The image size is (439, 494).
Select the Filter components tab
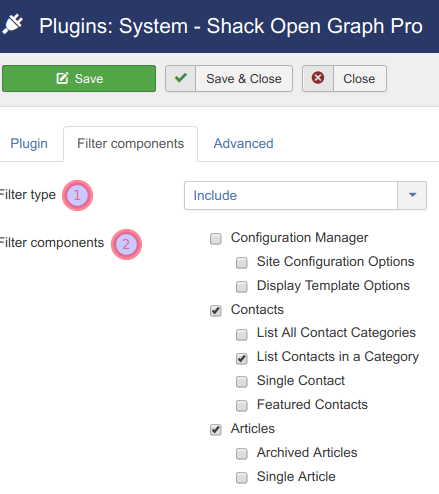pos(130,144)
